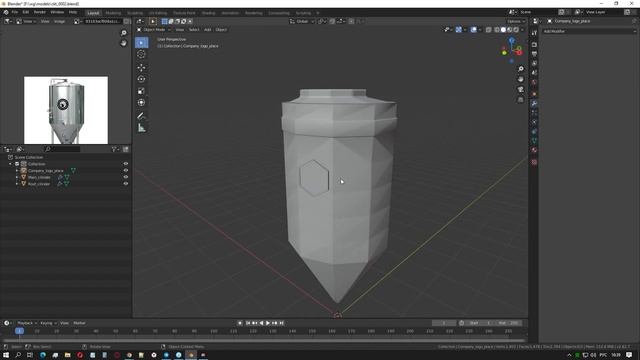Open the Render menu
Screen dimensions: 640x360
40,12
